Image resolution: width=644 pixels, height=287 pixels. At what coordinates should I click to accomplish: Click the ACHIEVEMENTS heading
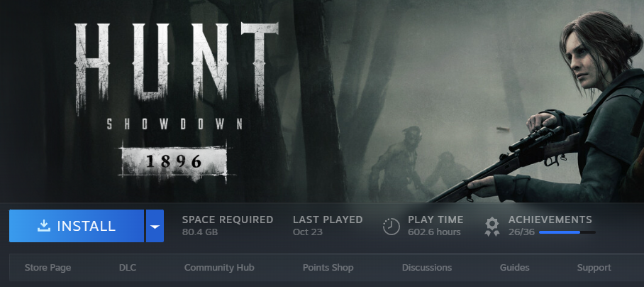550,220
